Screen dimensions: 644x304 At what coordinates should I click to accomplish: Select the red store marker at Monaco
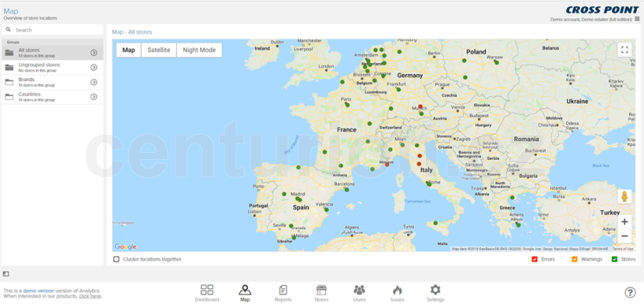pyautogui.click(x=387, y=164)
